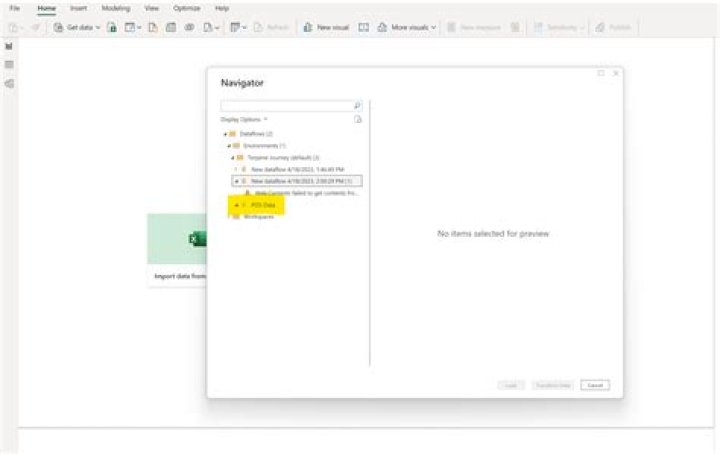Switch to Data view in sidebar
Image resolution: width=720 pixels, height=454 pixels.
(x=9, y=65)
